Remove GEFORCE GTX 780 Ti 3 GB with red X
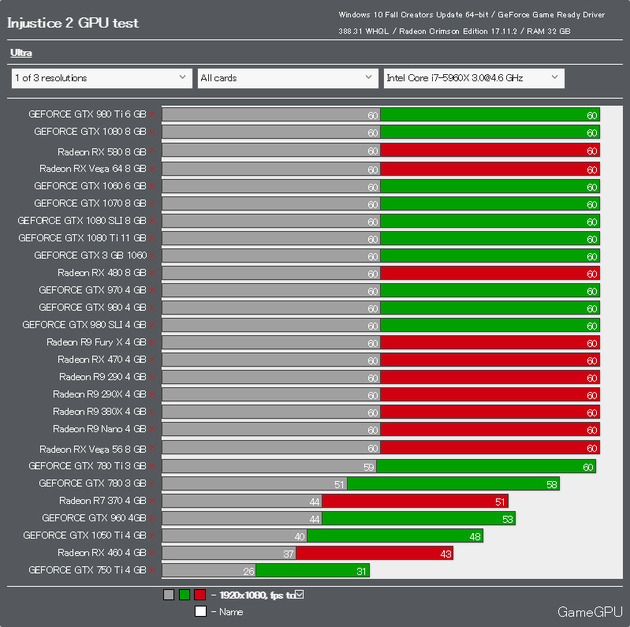Image resolution: width=630 pixels, height=627 pixels. [152, 466]
